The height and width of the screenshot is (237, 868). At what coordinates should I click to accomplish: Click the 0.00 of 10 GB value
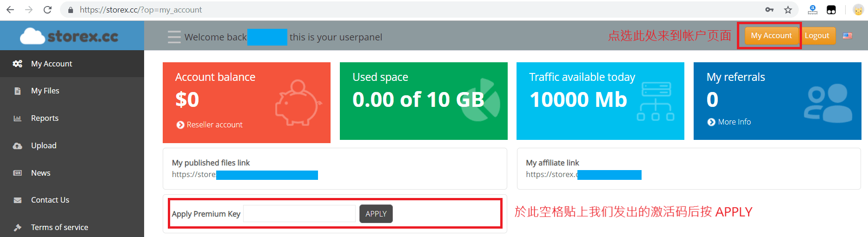point(418,99)
